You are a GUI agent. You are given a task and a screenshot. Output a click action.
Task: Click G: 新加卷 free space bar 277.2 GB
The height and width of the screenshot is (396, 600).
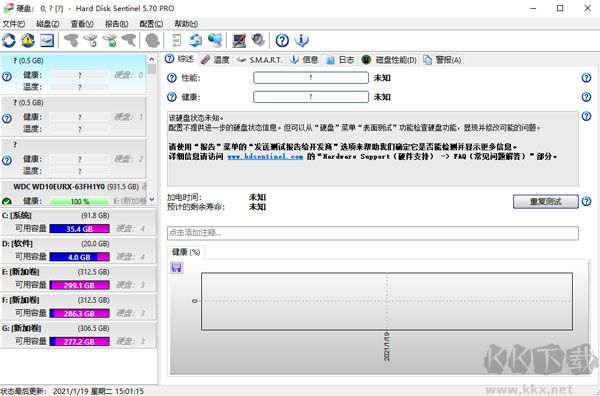(x=80, y=341)
